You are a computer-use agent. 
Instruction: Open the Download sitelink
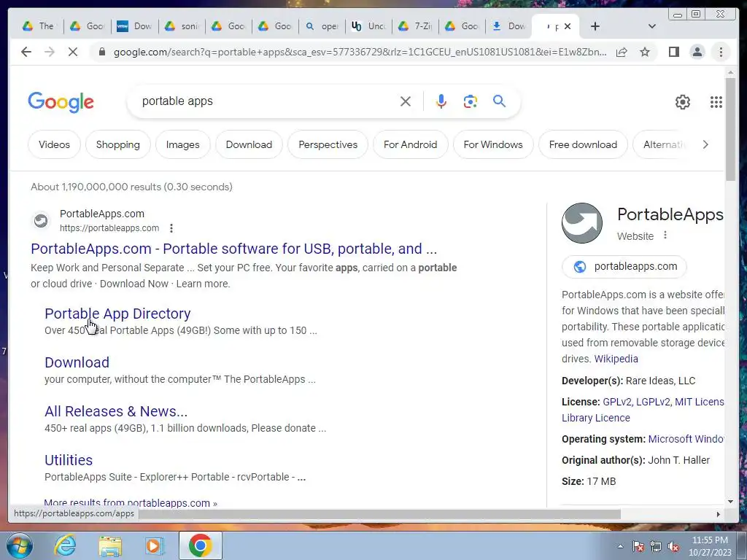pos(77,362)
